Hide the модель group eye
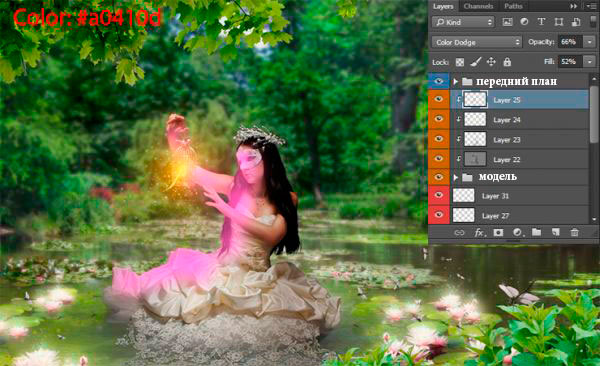This screenshot has width=600, height=366. pos(439,177)
